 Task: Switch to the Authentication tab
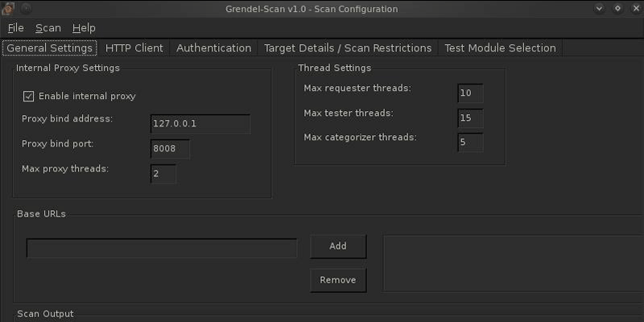point(213,48)
